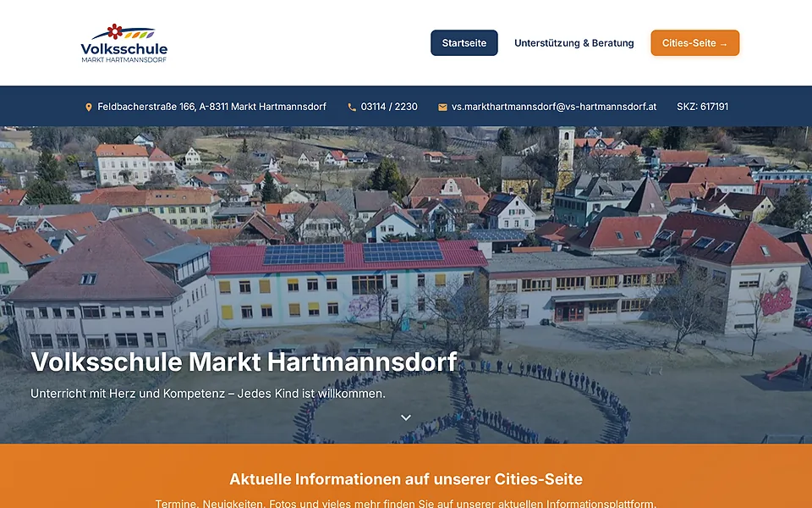812x508 pixels.
Task: Click the phone icon
Action: pyautogui.click(x=352, y=108)
